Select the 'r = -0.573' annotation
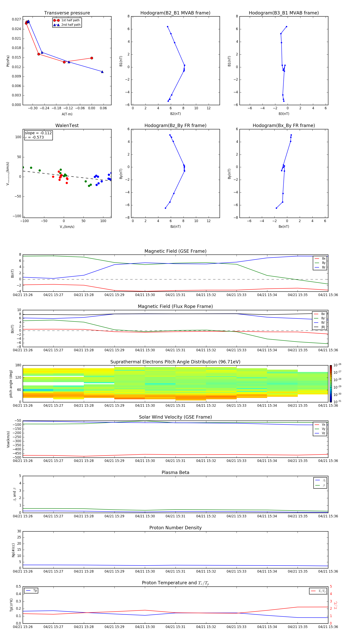 pos(35,137)
